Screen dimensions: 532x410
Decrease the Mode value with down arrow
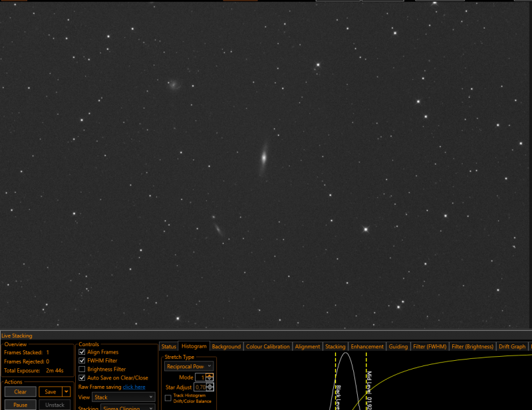[x=209, y=379]
